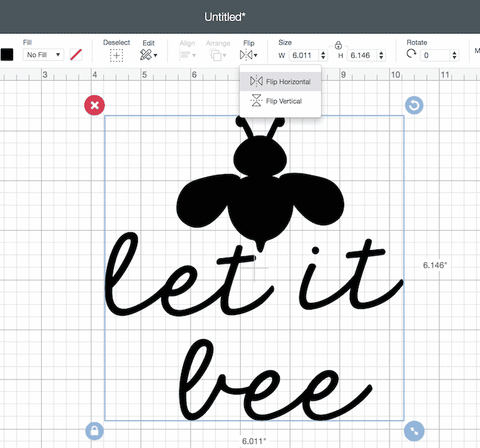Click the Arrange label
The height and width of the screenshot is (448, 480).
coord(217,43)
